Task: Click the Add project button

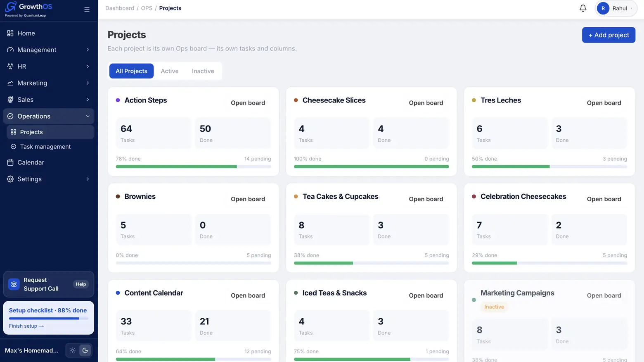Action: (x=608, y=35)
